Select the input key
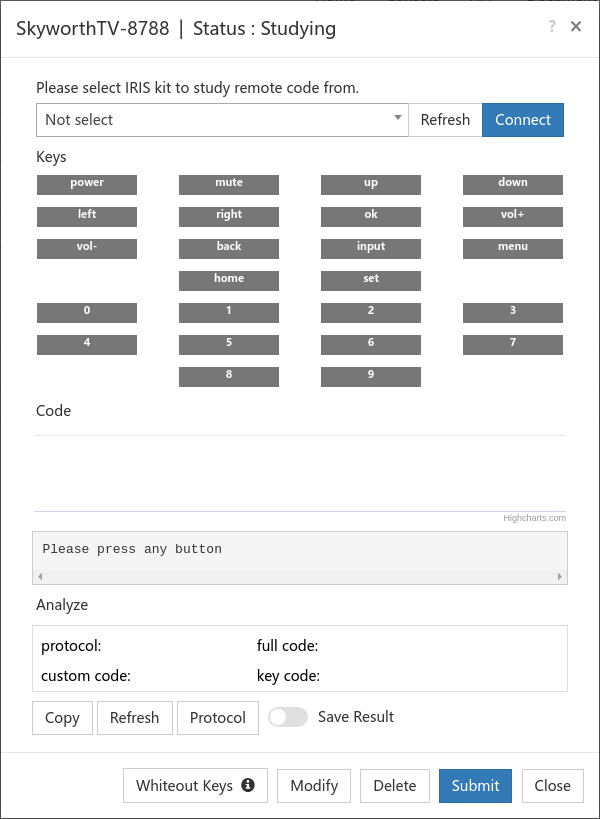The width and height of the screenshot is (600, 819). pyautogui.click(x=371, y=248)
